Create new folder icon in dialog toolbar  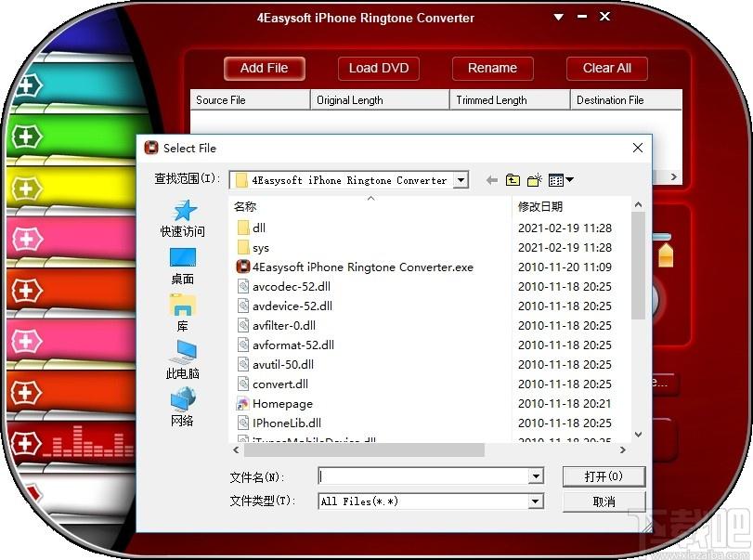pos(535,180)
